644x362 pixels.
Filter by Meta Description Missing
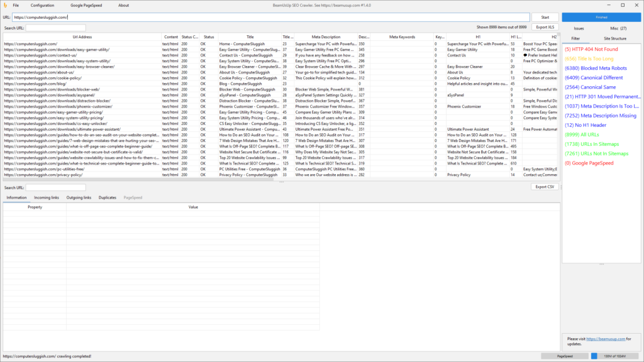[600, 116]
